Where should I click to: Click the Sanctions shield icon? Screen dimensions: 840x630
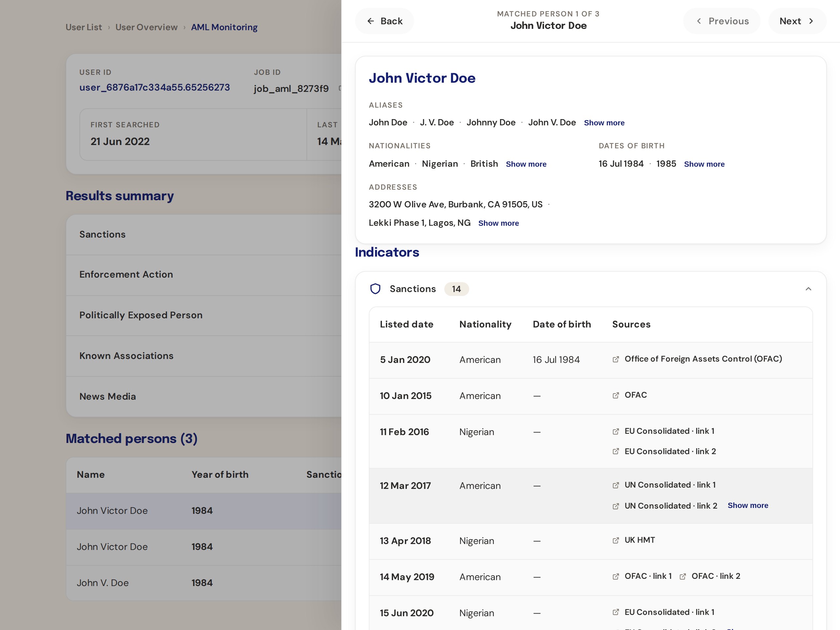[x=375, y=289]
